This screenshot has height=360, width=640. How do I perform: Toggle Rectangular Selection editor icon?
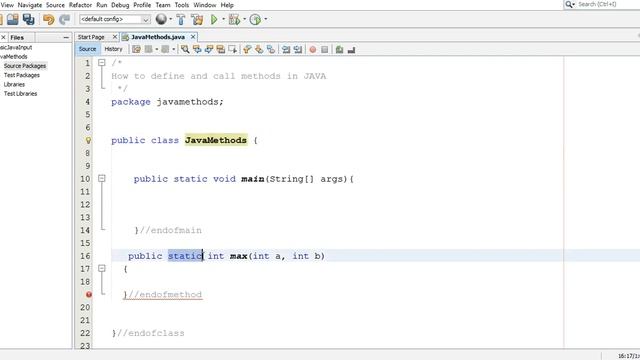point(233,49)
